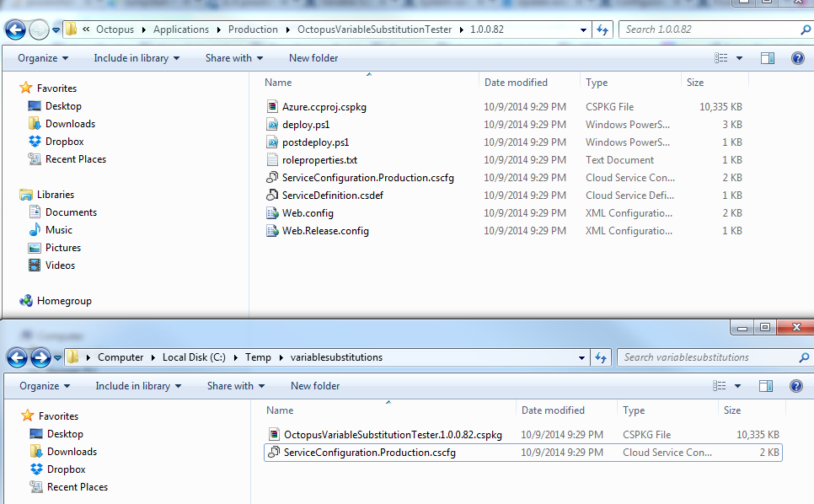Open Help in the variablesubstitutions window

pos(796,386)
